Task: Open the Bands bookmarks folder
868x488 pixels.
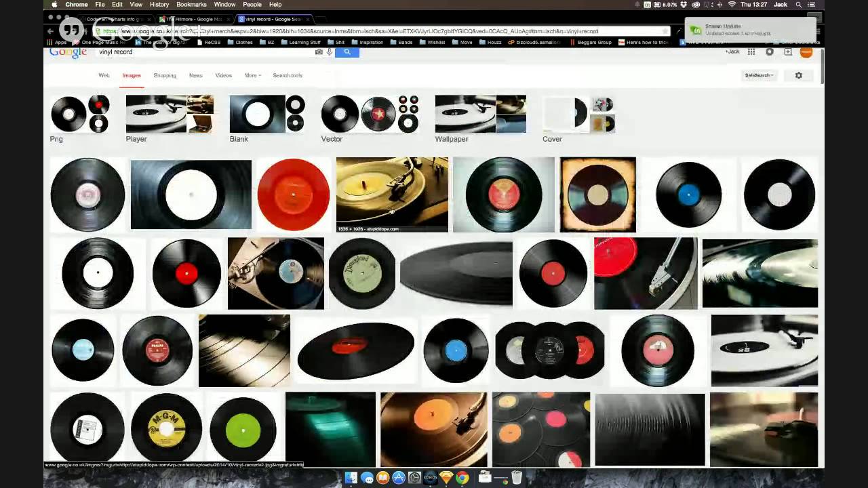Action: tap(401, 42)
